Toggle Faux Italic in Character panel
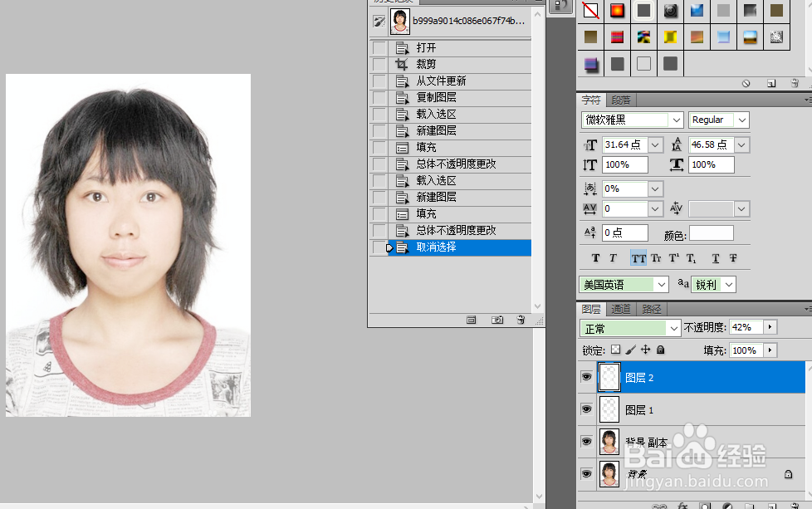The image size is (812, 509). pyautogui.click(x=613, y=258)
